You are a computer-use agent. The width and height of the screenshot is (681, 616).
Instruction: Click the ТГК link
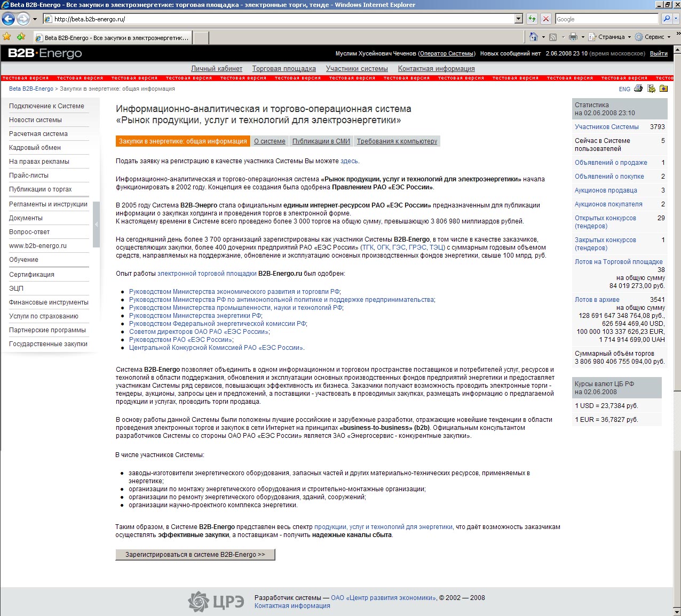coord(368,247)
